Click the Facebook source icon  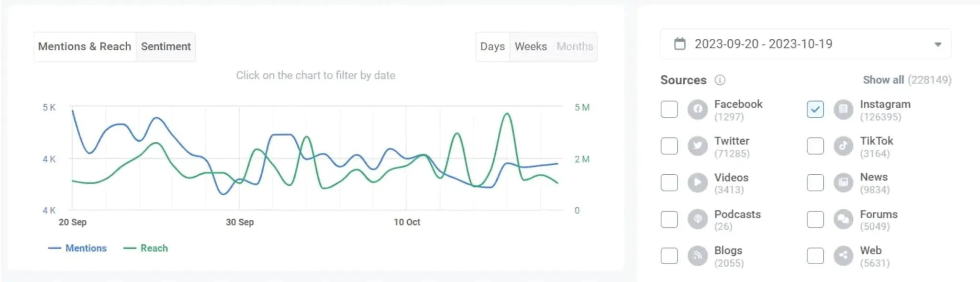(698, 109)
